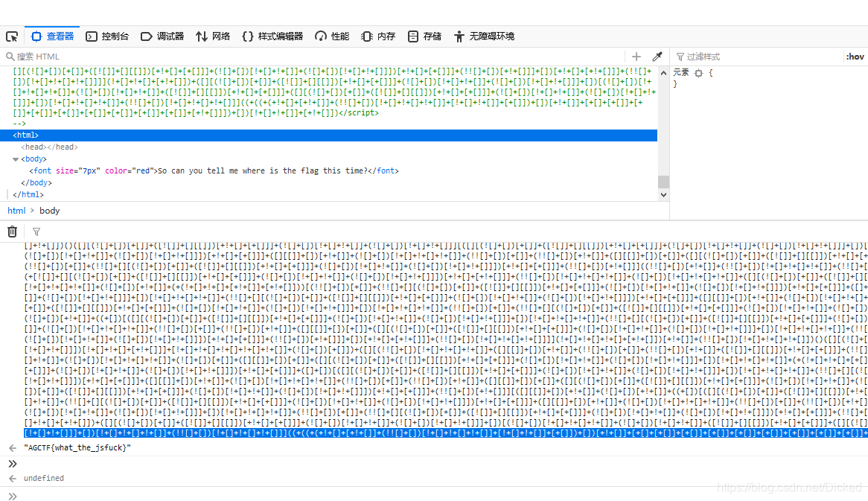Open the Performance (性能) tab
868x501 pixels.
pyautogui.click(x=332, y=36)
